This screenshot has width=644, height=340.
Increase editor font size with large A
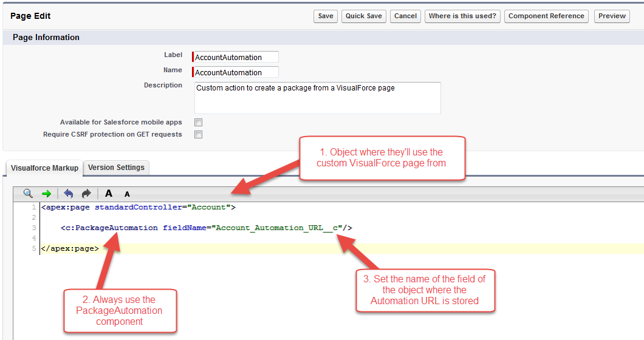(109, 194)
